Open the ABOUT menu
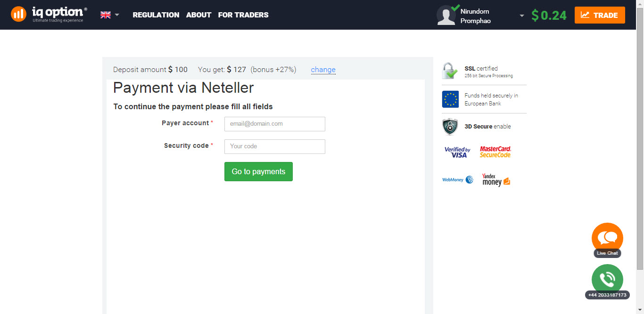The width and height of the screenshot is (644, 314). click(x=198, y=15)
